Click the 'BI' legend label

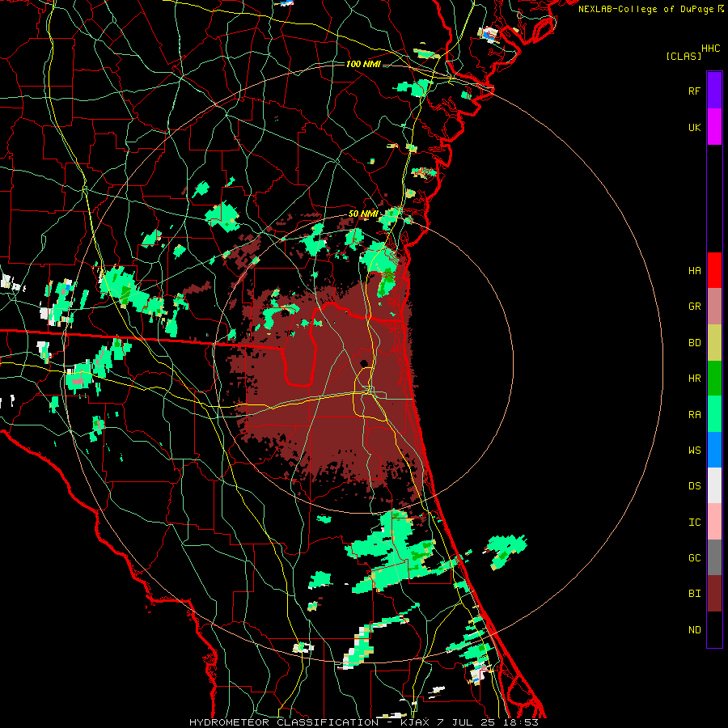(x=694, y=594)
